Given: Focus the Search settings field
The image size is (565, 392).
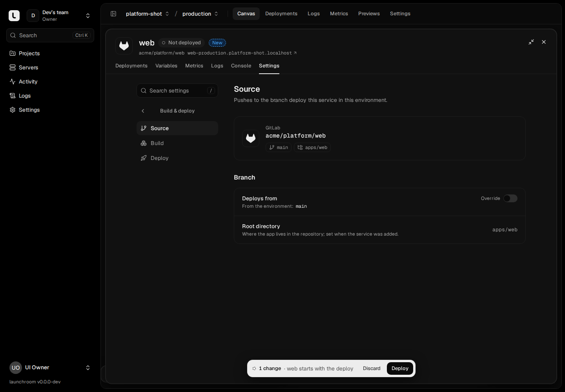Looking at the screenshot, I should click(x=177, y=91).
